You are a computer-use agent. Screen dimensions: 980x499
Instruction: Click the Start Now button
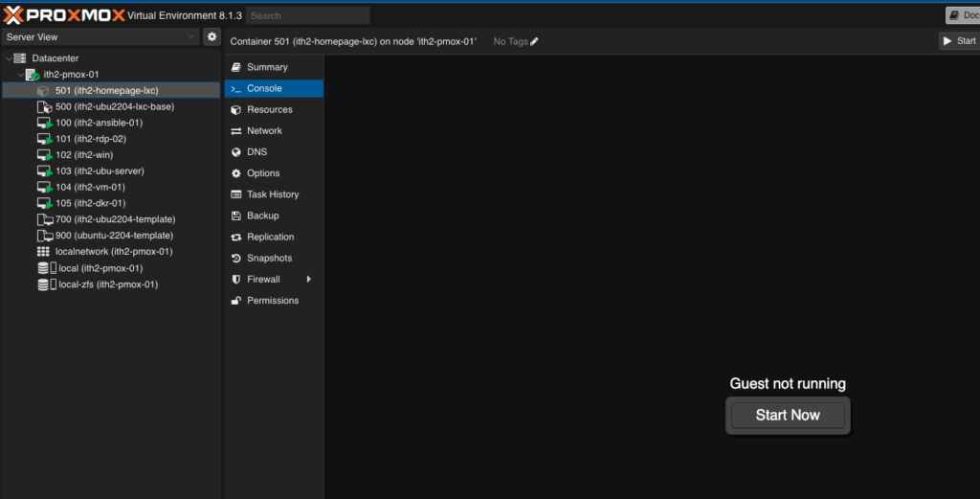pos(788,416)
